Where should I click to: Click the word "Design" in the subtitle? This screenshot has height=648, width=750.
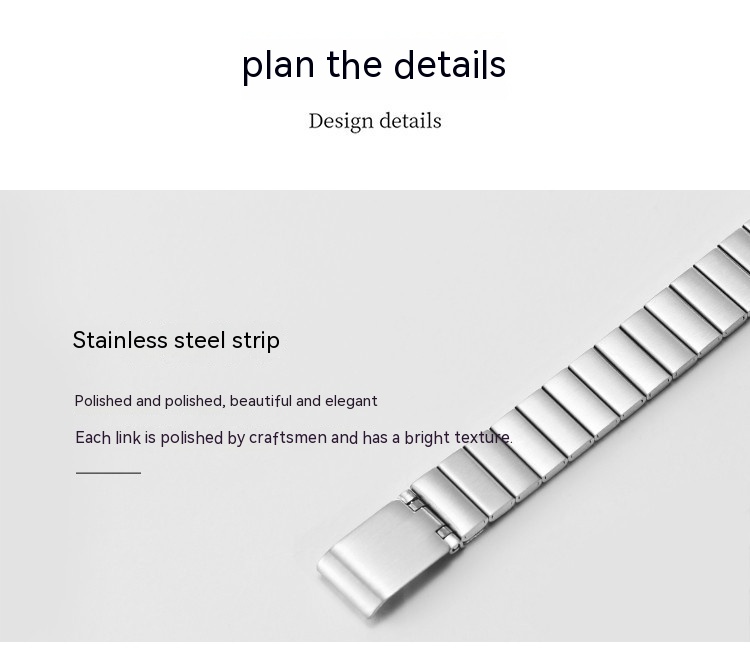pyautogui.click(x=341, y=121)
